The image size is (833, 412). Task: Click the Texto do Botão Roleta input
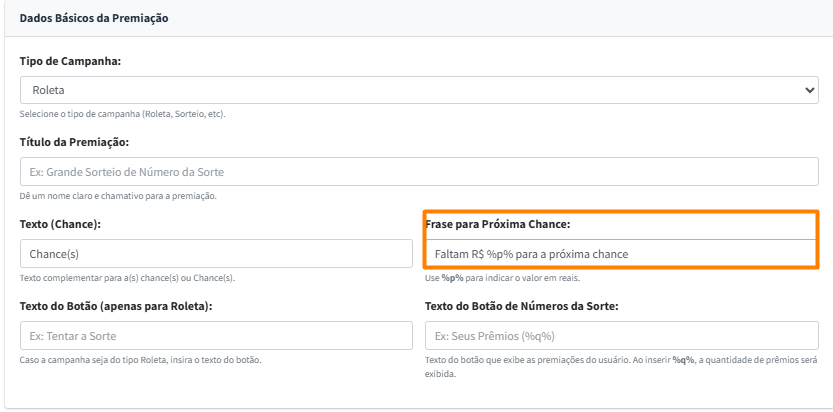coord(216,336)
